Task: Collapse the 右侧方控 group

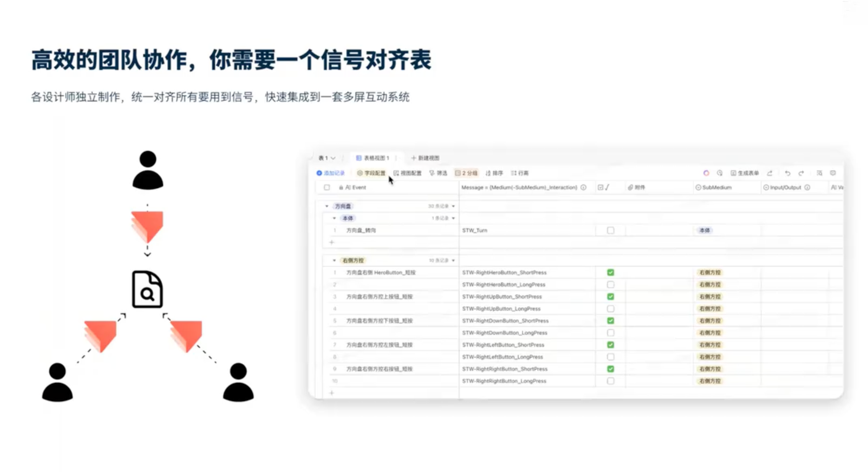Action: (334, 260)
